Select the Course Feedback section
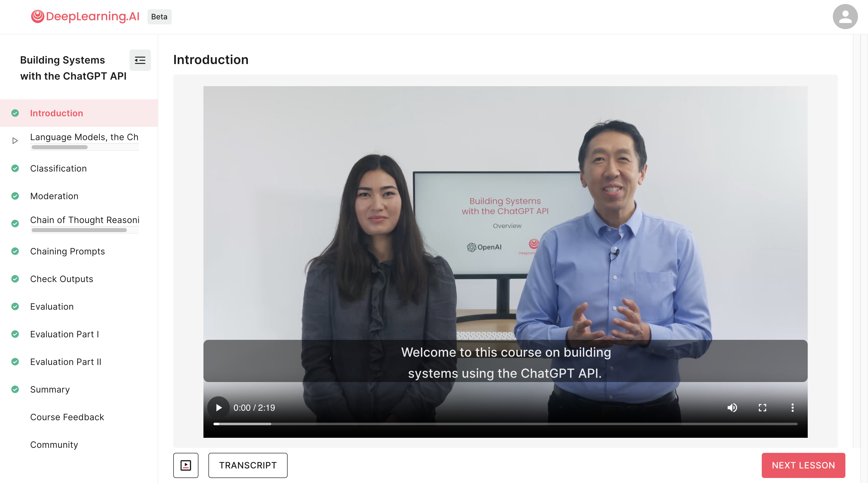This screenshot has width=868, height=483. click(x=67, y=417)
